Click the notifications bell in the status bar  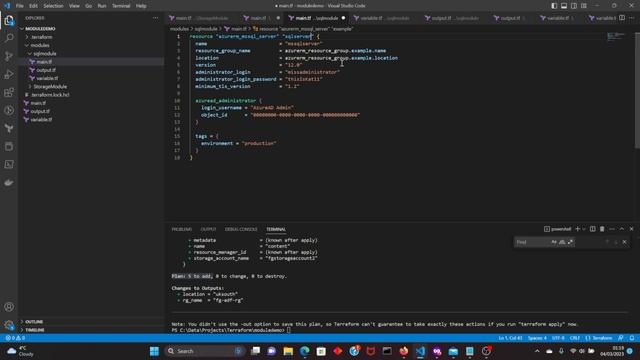click(x=632, y=338)
